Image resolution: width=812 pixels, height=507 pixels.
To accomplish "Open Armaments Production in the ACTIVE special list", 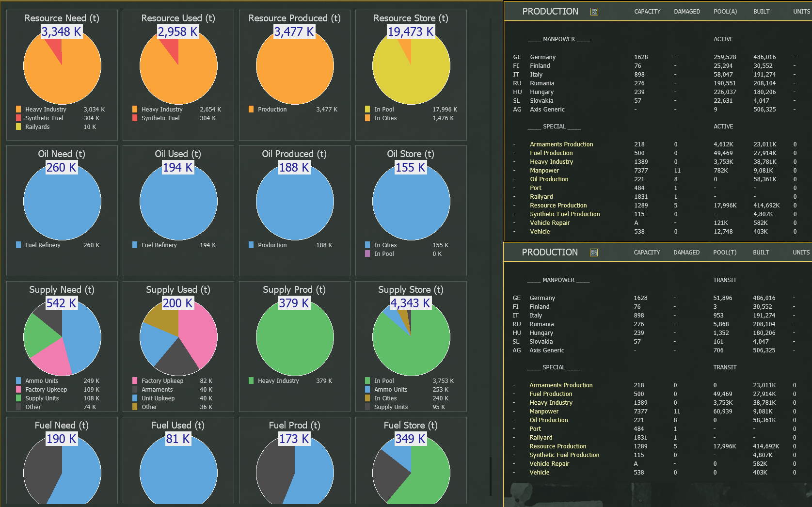I will pyautogui.click(x=561, y=144).
